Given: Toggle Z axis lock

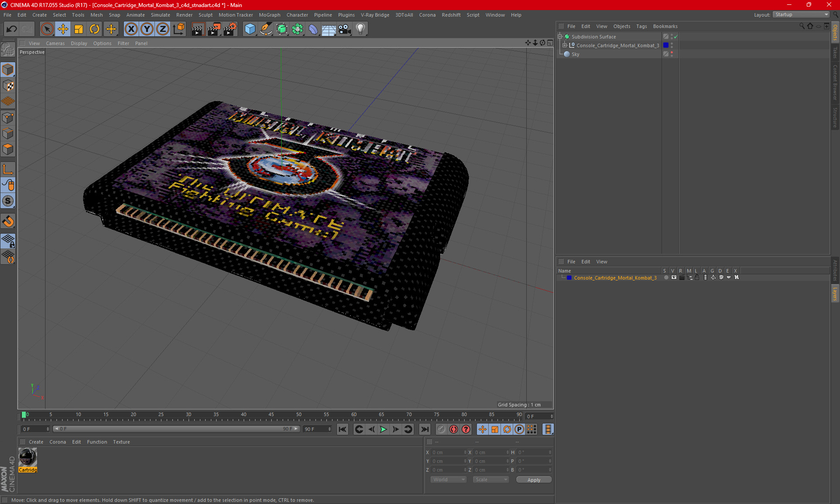Looking at the screenshot, I should click(x=163, y=29).
